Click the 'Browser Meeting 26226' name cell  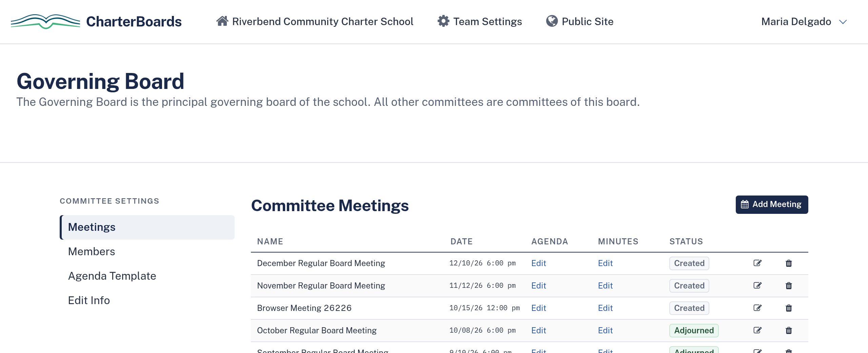point(304,308)
